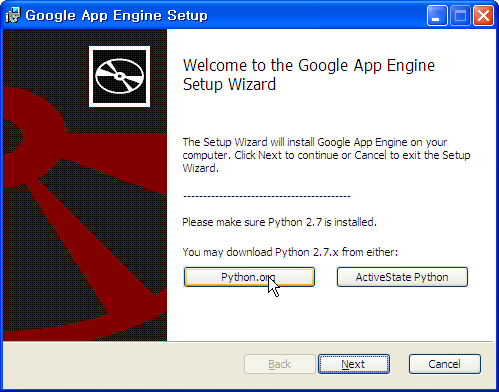499x392 pixels.
Task: Click the 'Welcome to the Google App Engine' heading
Action: (x=309, y=75)
